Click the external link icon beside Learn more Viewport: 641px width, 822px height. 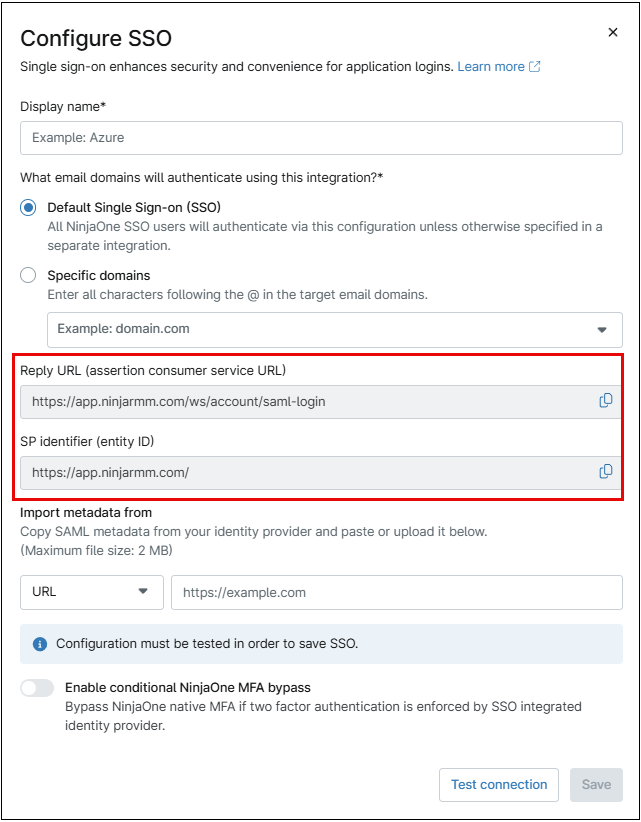533,66
